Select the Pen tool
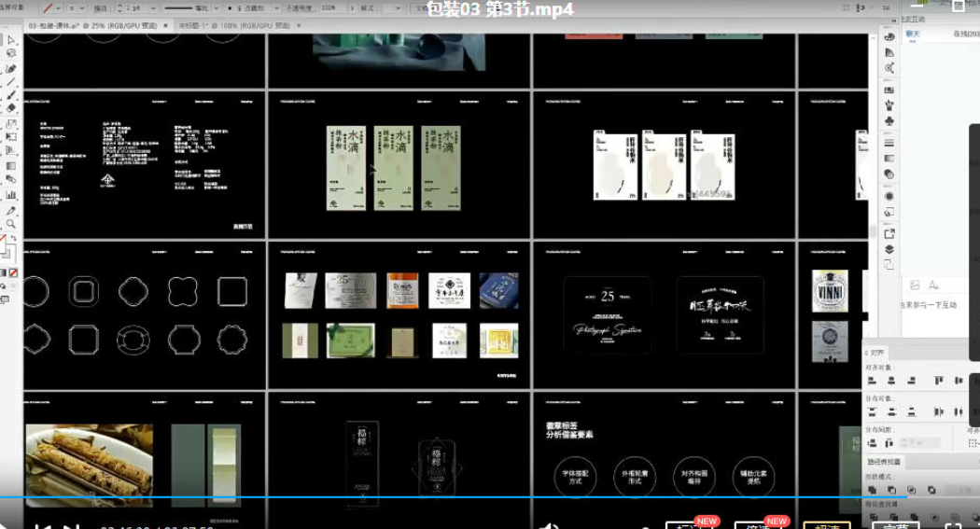The width and height of the screenshot is (980, 529). (x=11, y=69)
